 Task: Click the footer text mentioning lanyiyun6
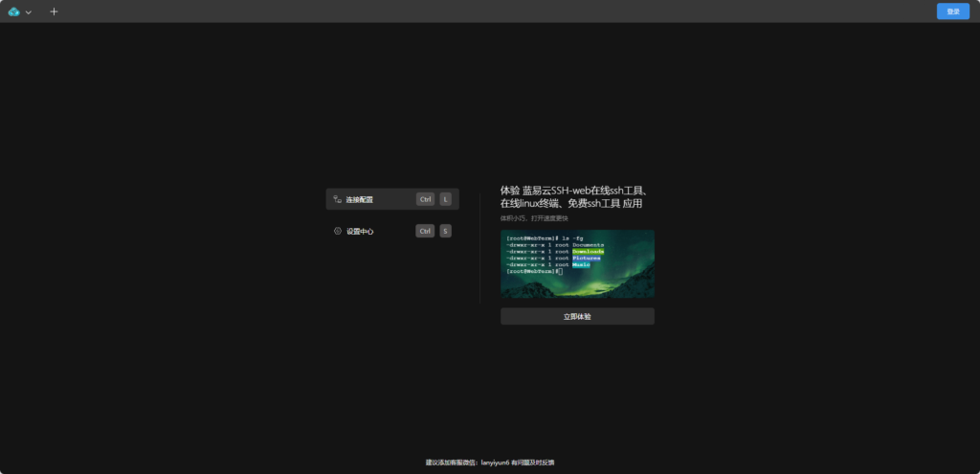[x=490, y=463]
